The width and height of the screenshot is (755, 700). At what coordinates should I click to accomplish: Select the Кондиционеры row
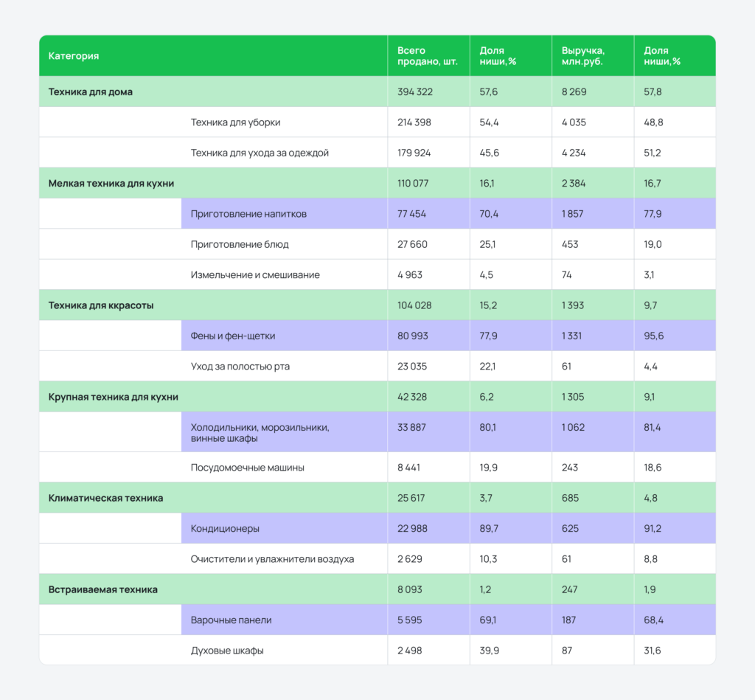225,529
